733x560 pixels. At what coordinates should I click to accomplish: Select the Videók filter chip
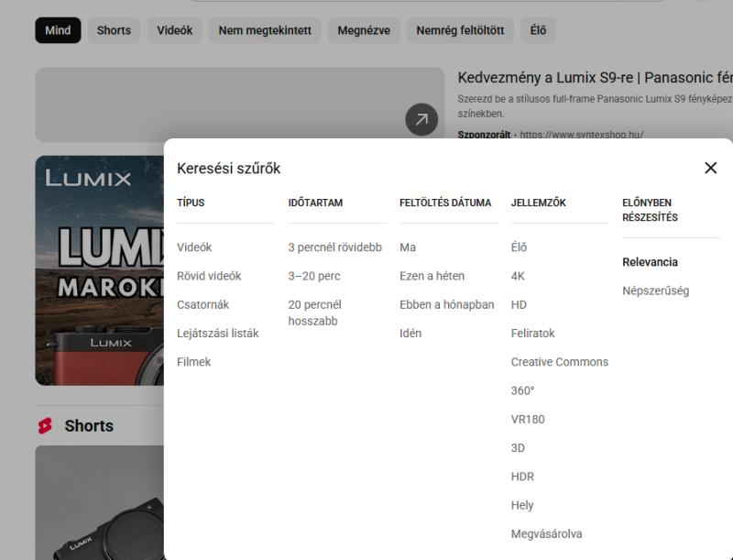coord(174,30)
